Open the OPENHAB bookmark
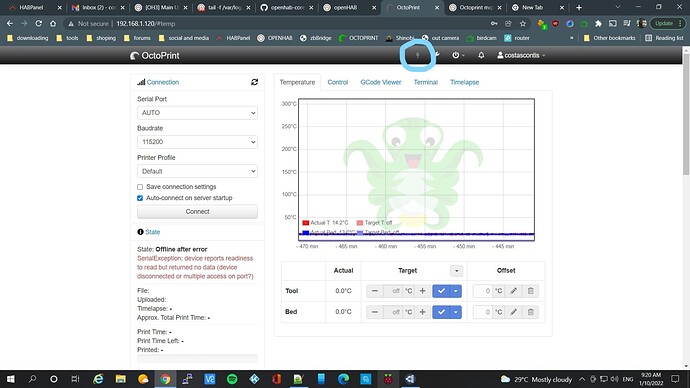Screen dimensions: 690x388 (275, 38)
